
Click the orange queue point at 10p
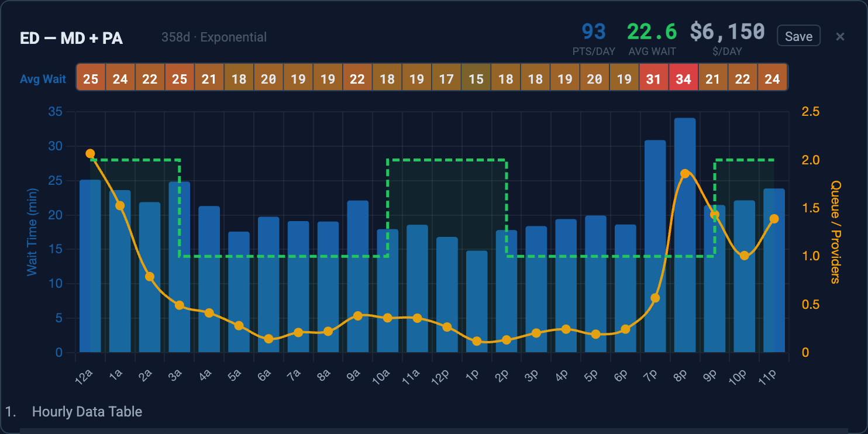click(x=744, y=256)
